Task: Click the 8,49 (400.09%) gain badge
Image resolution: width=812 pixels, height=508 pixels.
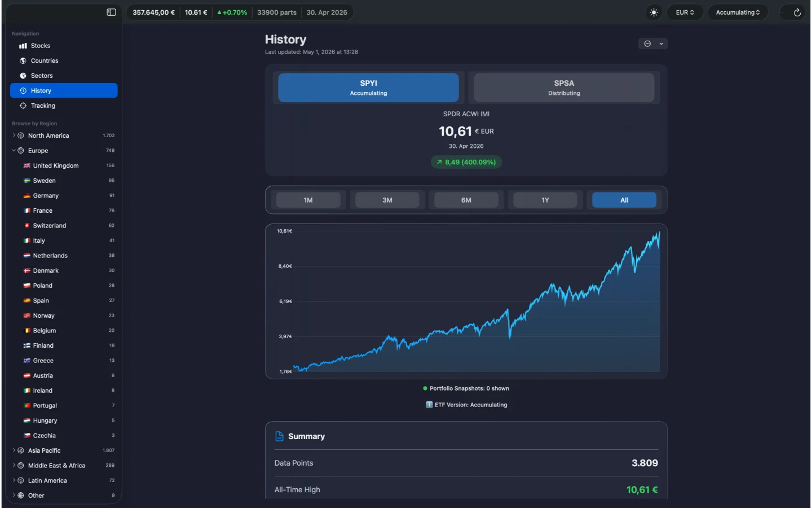Action: 466,162
